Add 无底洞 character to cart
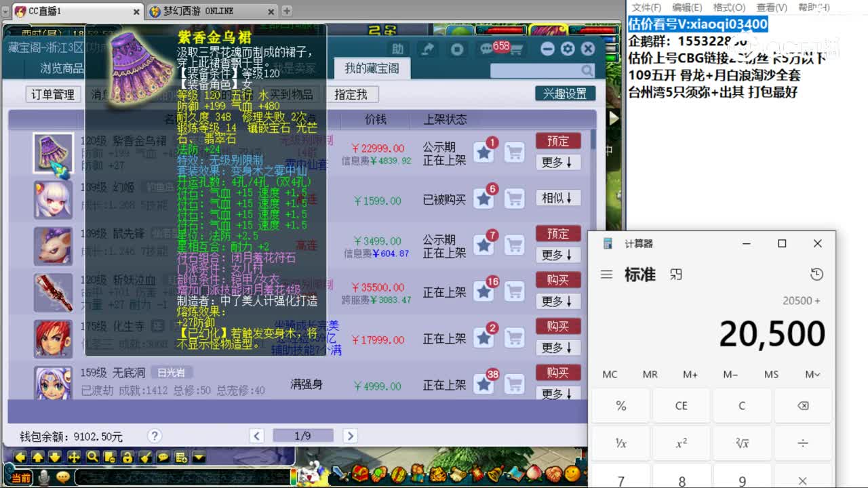This screenshot has width=868, height=488. (x=515, y=384)
